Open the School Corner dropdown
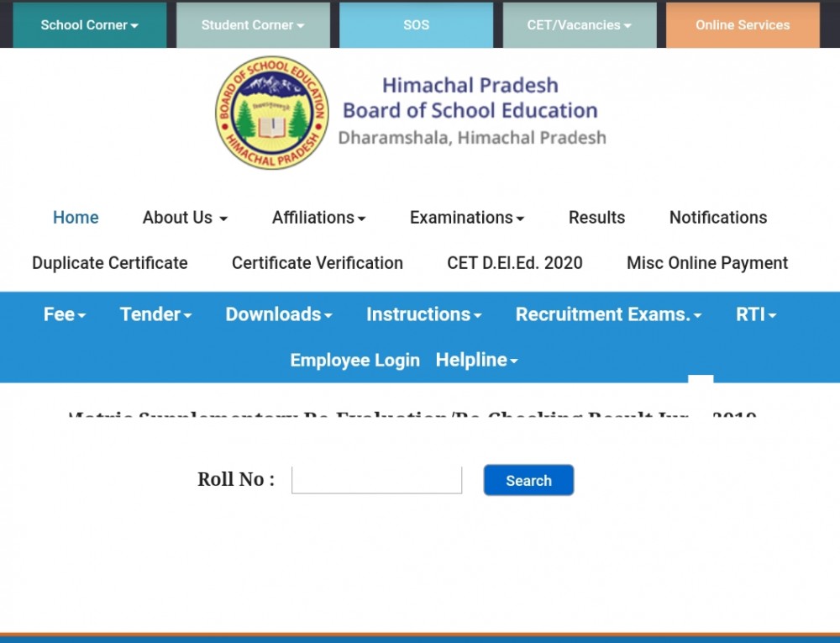The height and width of the screenshot is (643, 840). tap(89, 25)
